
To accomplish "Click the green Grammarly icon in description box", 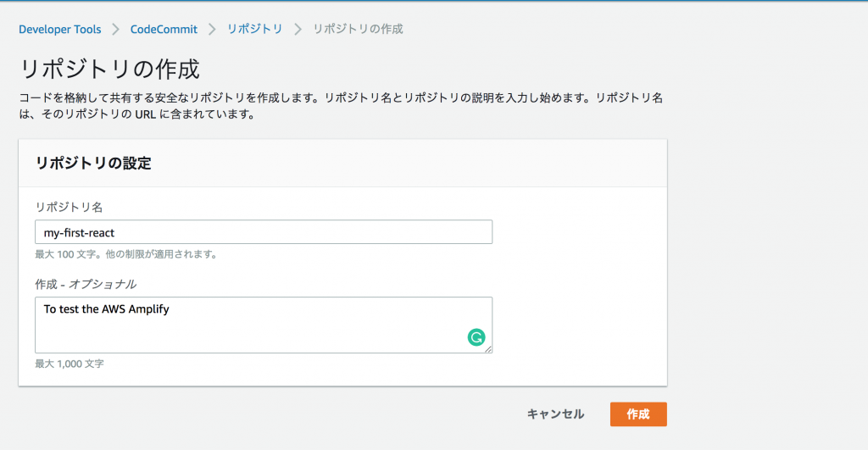I will [476, 337].
